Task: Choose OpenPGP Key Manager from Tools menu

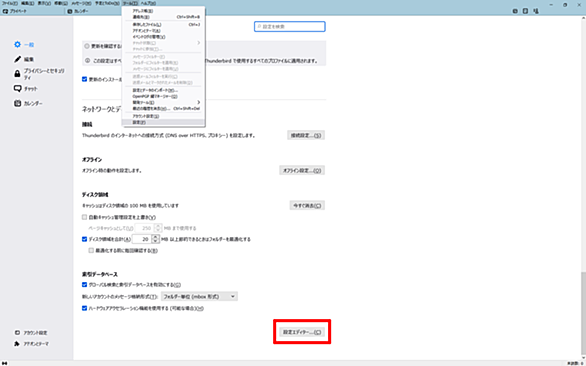Action: coord(155,96)
